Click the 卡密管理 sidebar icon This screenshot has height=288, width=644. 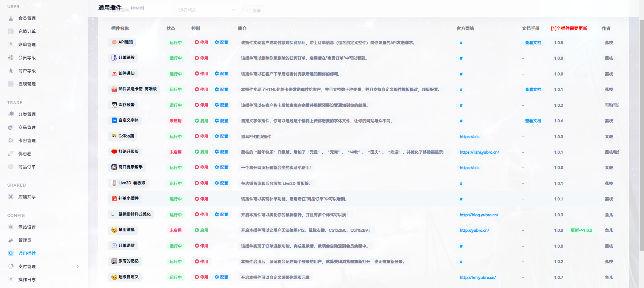tap(11, 140)
